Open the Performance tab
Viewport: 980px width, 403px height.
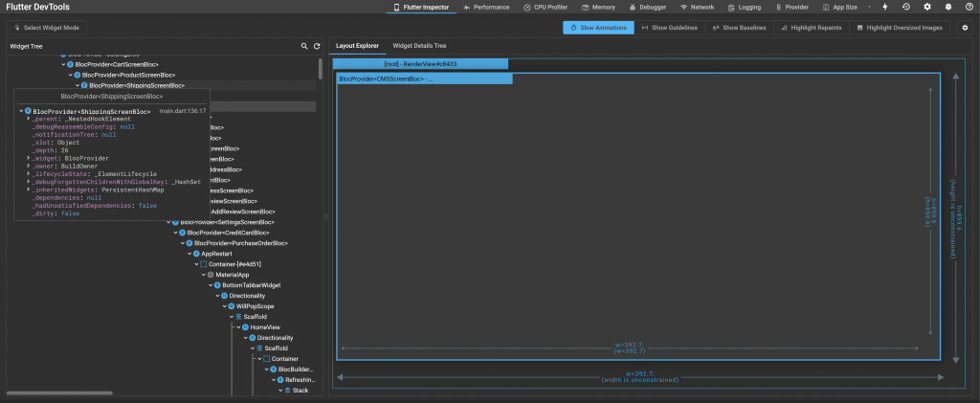click(x=486, y=7)
